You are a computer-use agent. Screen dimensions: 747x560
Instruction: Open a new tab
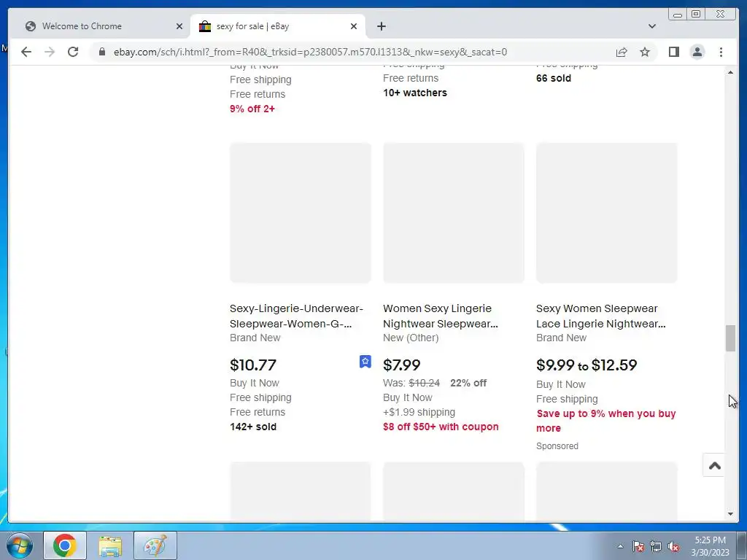[381, 26]
